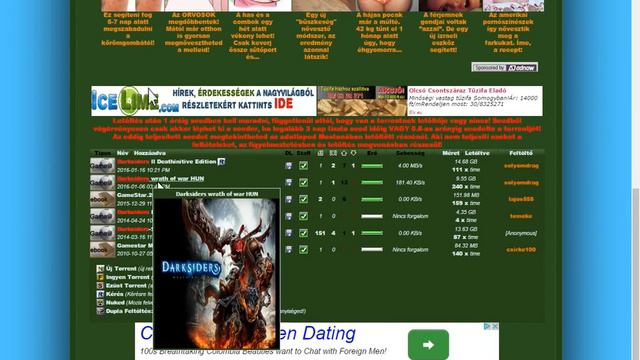Sort by seeders up-arrow icon

(x=344, y=153)
